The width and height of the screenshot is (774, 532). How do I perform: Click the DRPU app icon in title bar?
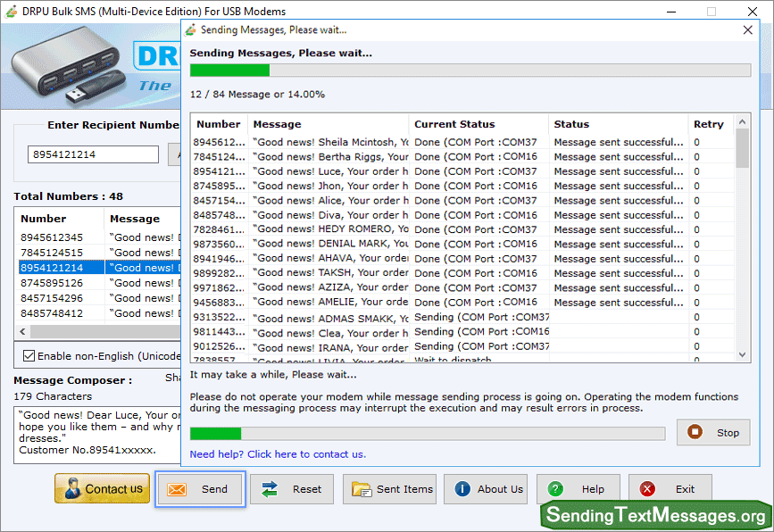[11, 11]
